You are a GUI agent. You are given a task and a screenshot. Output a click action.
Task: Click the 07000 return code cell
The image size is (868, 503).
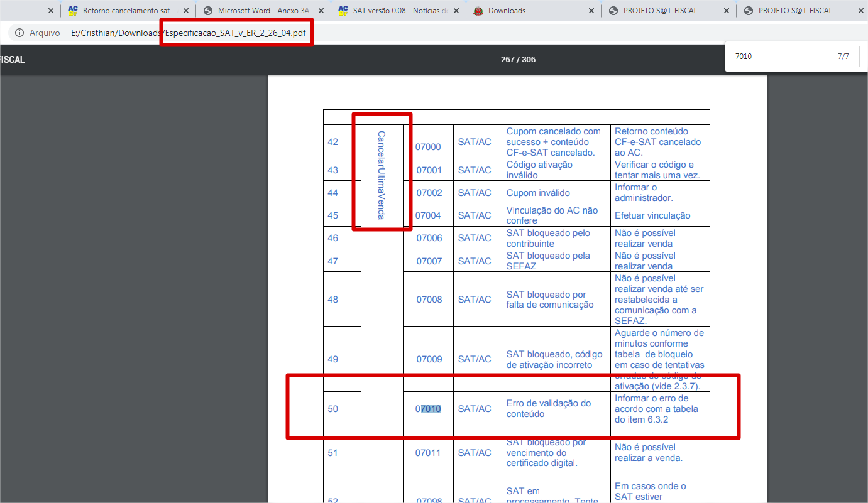click(428, 147)
